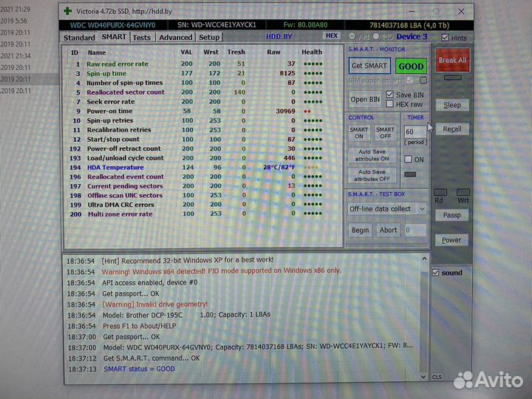Screen dimensions: 532x399
Task: Click the Get SMART button
Action: pos(369,66)
